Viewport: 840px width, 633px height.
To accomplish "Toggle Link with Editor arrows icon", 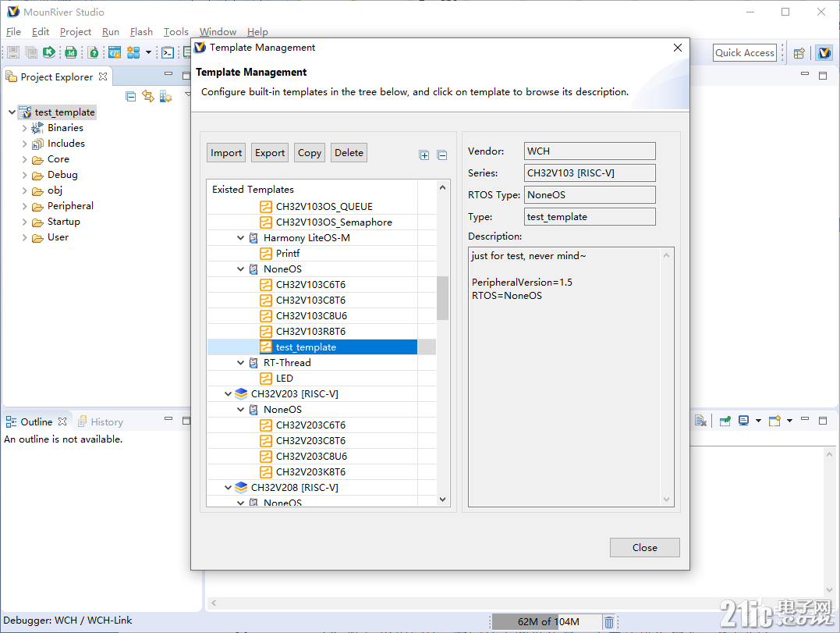I will (148, 97).
